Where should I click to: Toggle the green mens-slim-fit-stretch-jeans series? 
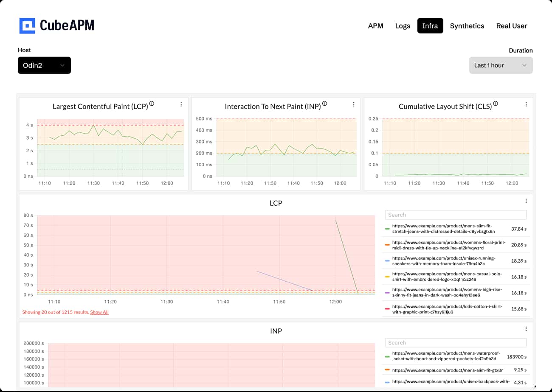point(387,229)
